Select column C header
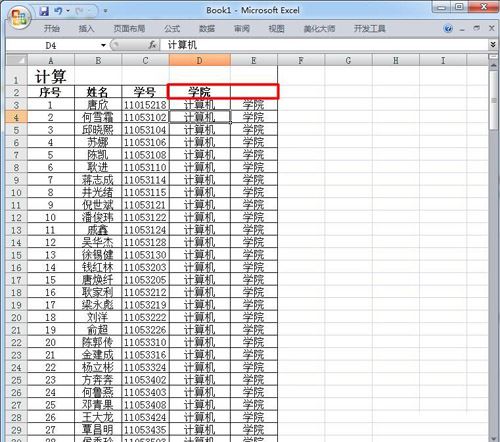Screen dimensions: 500x442 145,60
